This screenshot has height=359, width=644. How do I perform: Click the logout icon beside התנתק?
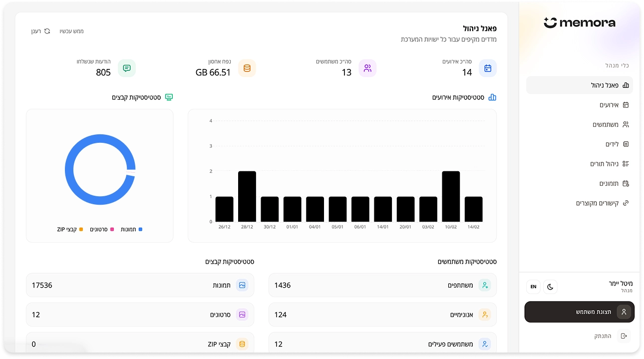pyautogui.click(x=624, y=336)
